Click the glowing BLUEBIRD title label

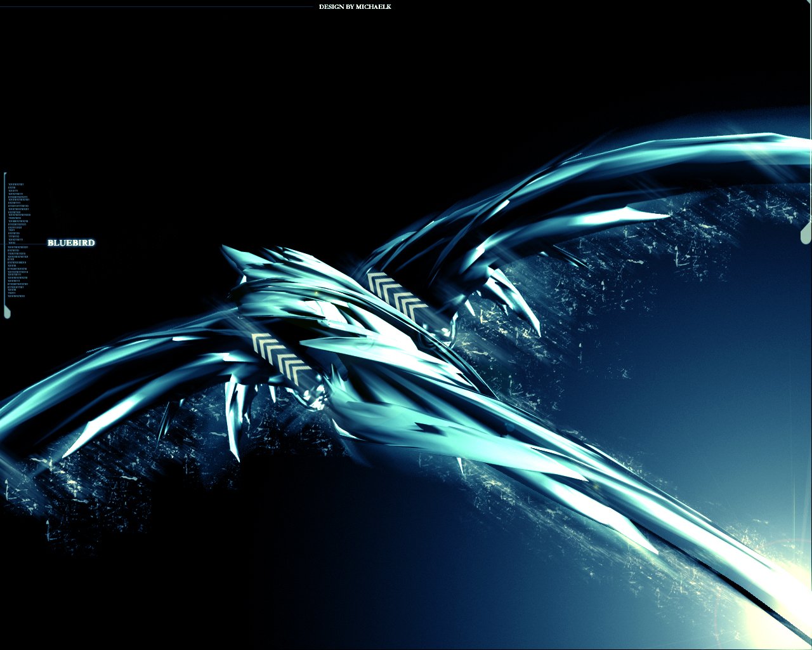click(x=71, y=243)
